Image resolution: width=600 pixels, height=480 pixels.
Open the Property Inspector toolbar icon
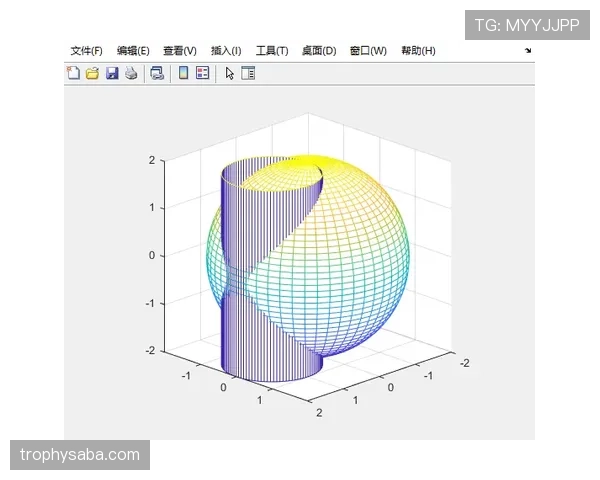tap(248, 73)
